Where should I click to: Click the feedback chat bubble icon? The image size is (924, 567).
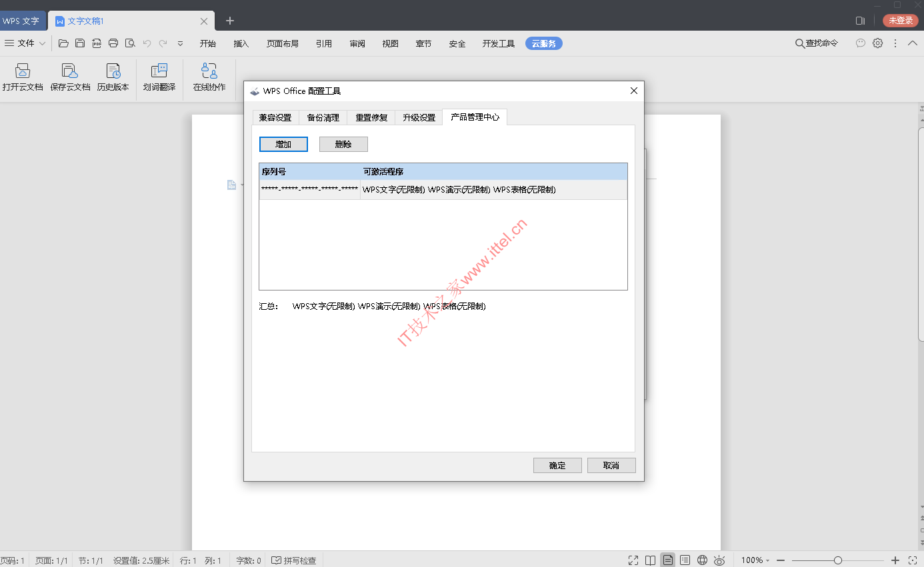[x=861, y=43]
